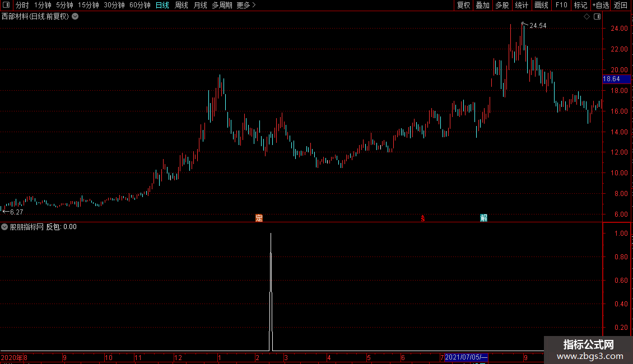Click the 18.64 current price tag
The height and width of the screenshot is (364, 633).
point(616,79)
